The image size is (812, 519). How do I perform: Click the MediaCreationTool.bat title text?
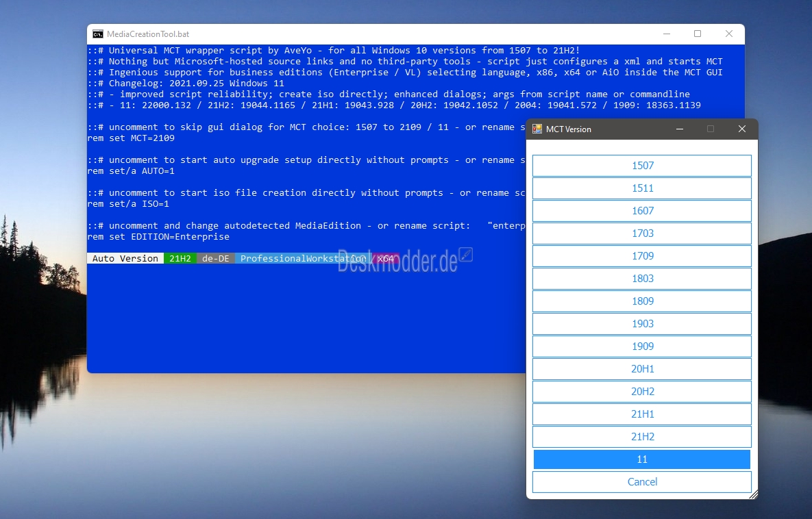click(x=148, y=34)
